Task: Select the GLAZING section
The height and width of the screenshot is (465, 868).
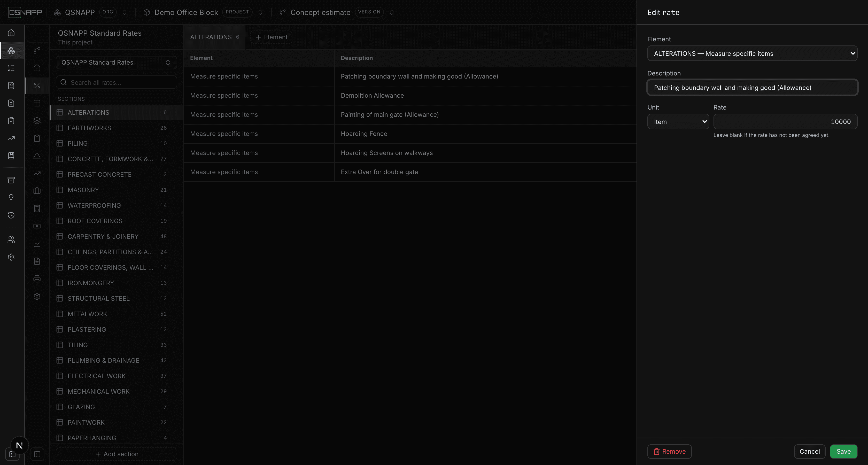Action: [x=116, y=407]
